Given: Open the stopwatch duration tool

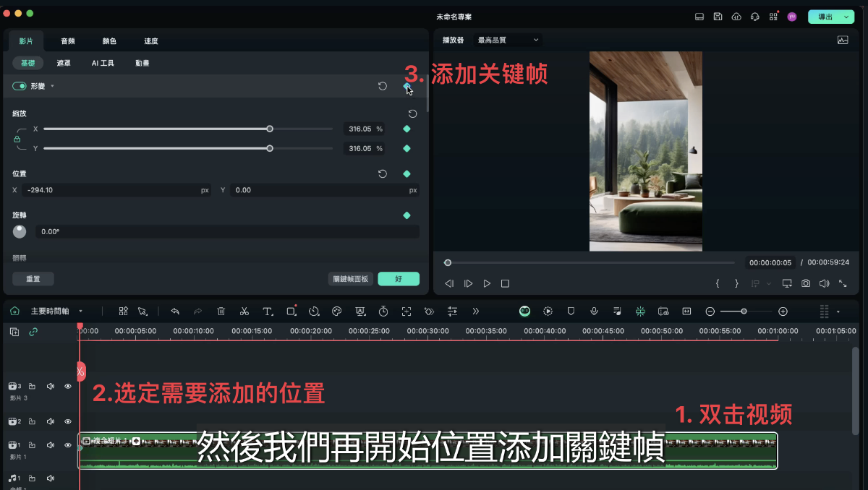Looking at the screenshot, I should 383,311.
